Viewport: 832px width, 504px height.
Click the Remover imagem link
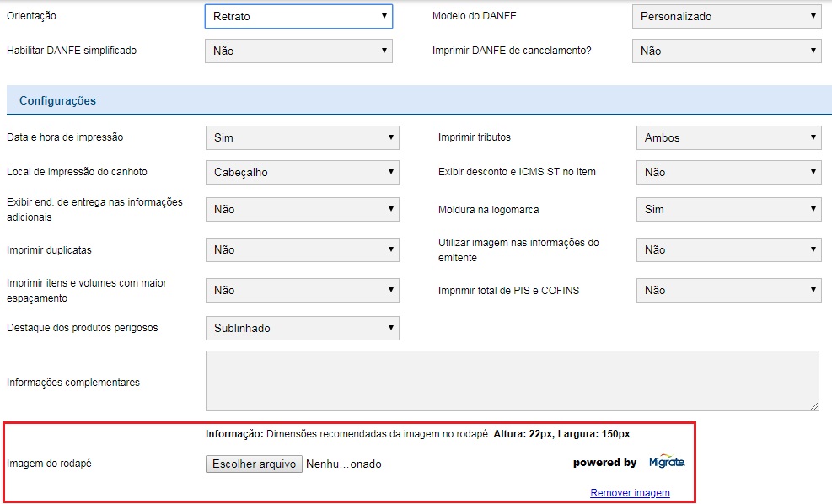[630, 493]
